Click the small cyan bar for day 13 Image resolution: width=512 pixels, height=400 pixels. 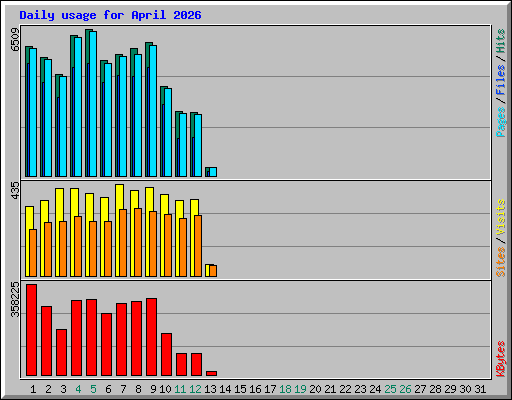[213, 172]
